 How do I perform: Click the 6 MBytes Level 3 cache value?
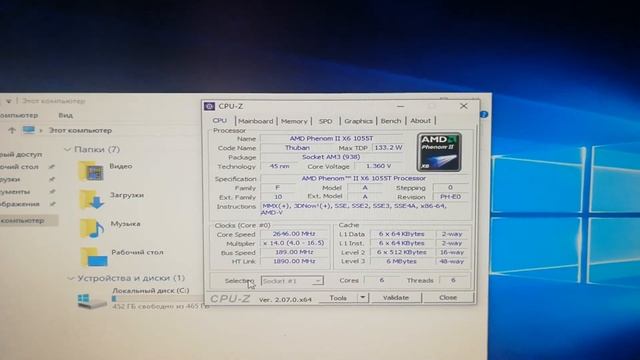pos(402,261)
